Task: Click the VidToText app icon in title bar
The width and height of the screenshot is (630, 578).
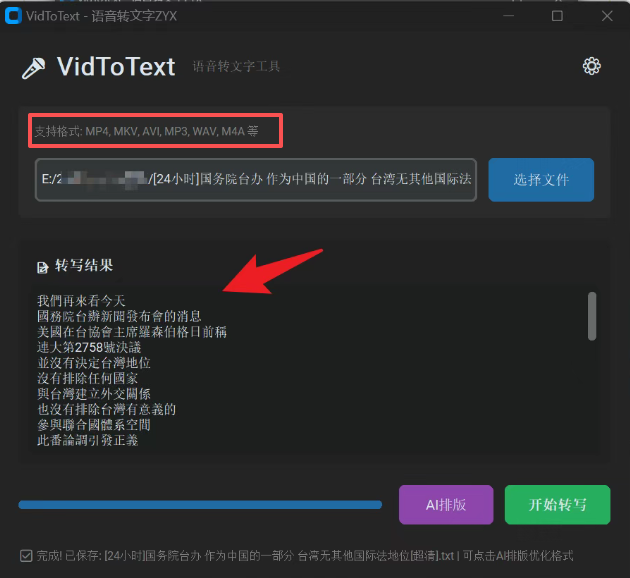Action: (13, 15)
